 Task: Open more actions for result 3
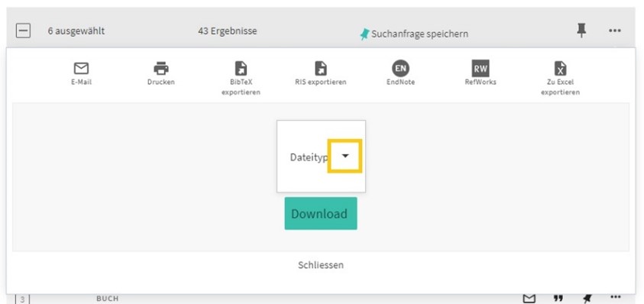pos(615,297)
